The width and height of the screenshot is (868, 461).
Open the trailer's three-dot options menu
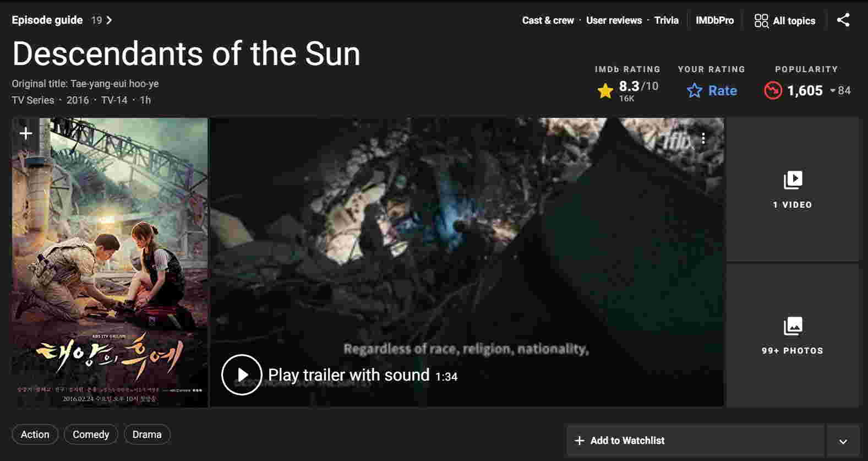(703, 138)
